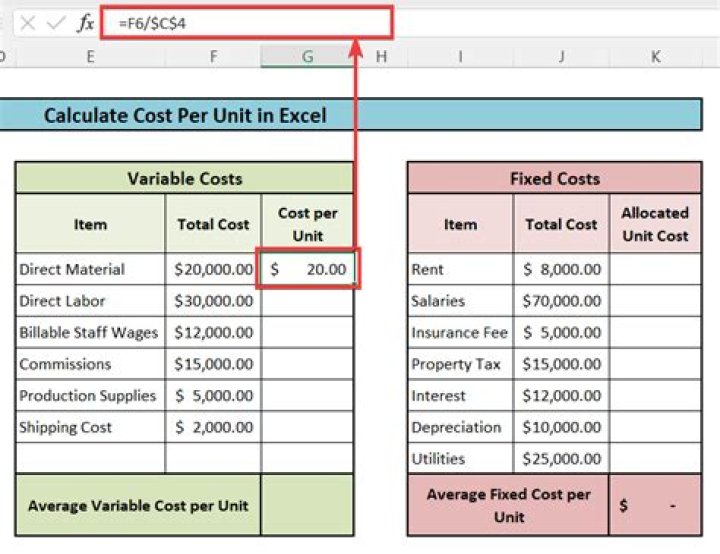The height and width of the screenshot is (554, 720).
Task: Select empty Cost per Unit cell for Direct Labor
Action: tap(308, 301)
